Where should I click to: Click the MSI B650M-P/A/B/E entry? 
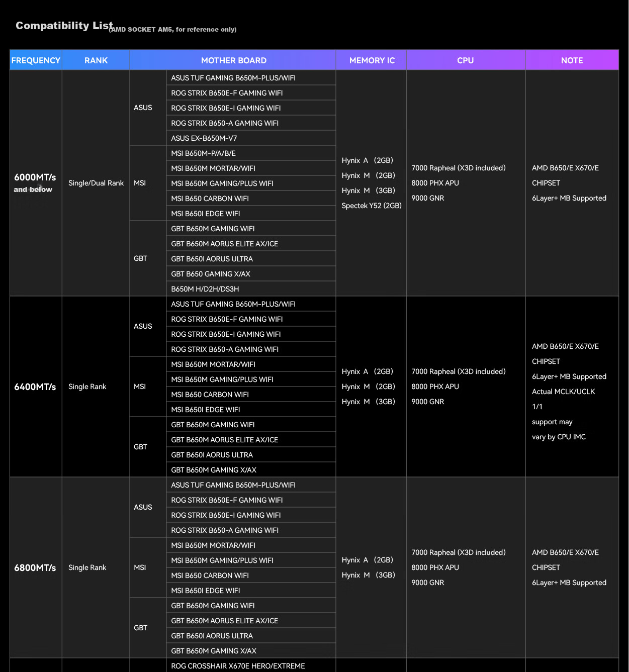pyautogui.click(x=251, y=153)
